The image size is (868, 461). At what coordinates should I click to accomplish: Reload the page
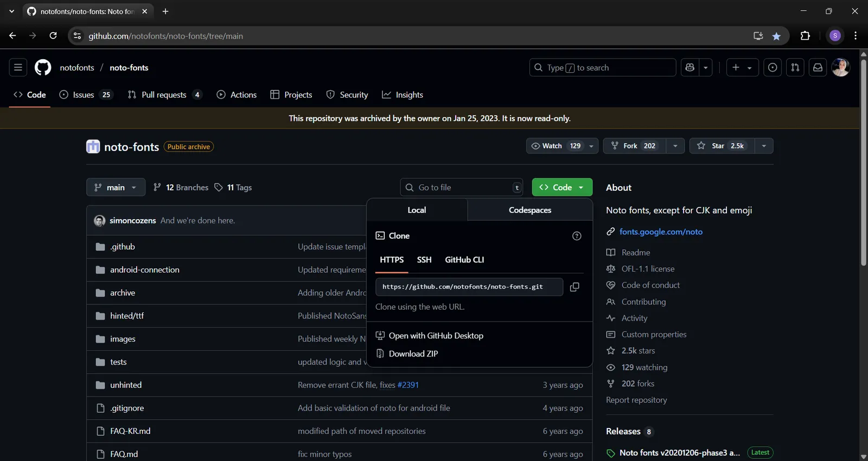(x=53, y=36)
